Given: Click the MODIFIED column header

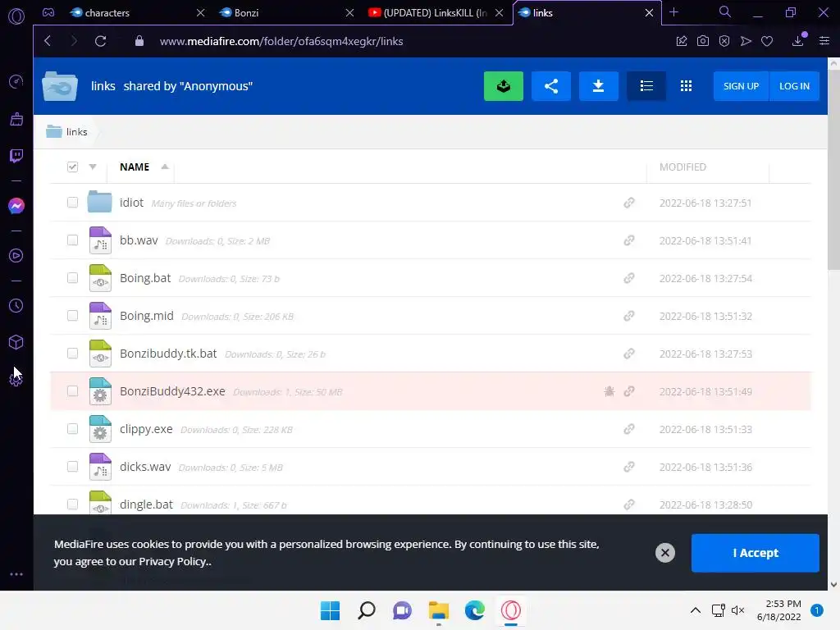Looking at the screenshot, I should (682, 167).
